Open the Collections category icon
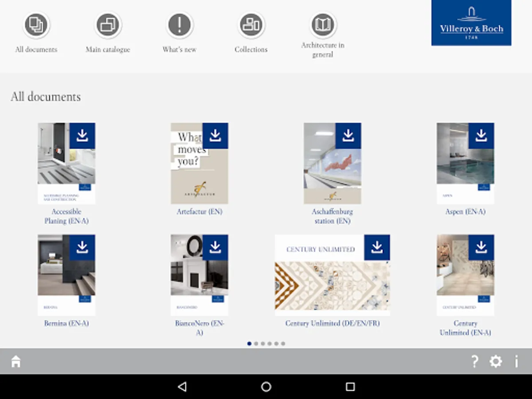Image resolution: width=532 pixels, height=399 pixels. click(x=251, y=25)
